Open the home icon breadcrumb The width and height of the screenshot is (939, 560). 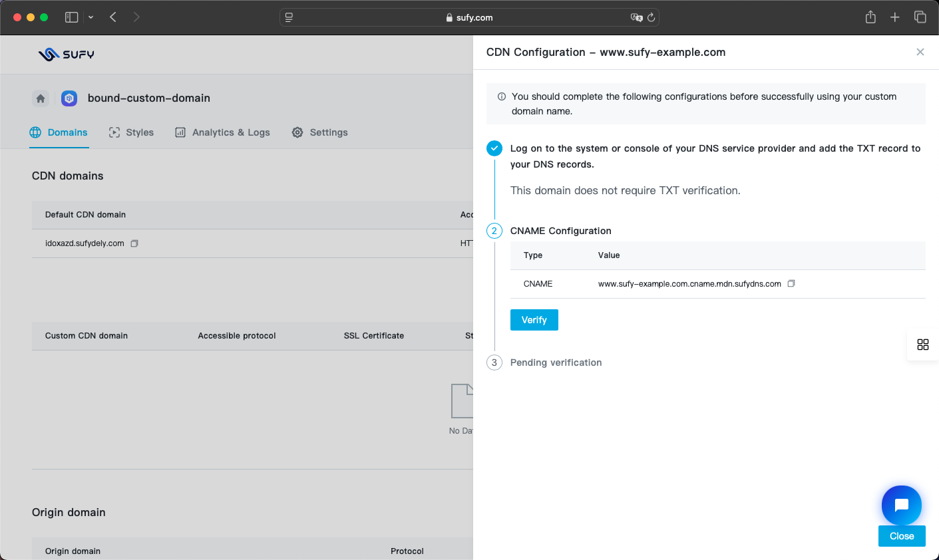coord(41,98)
